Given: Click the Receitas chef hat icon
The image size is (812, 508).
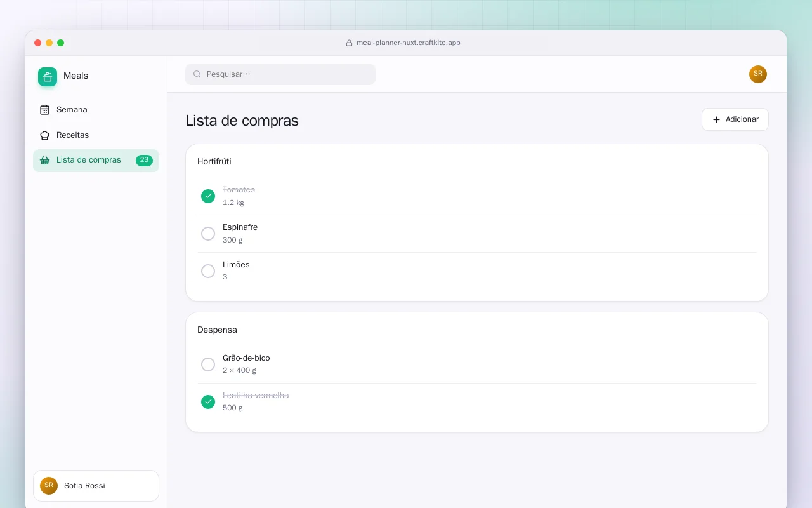Looking at the screenshot, I should pos(44,135).
